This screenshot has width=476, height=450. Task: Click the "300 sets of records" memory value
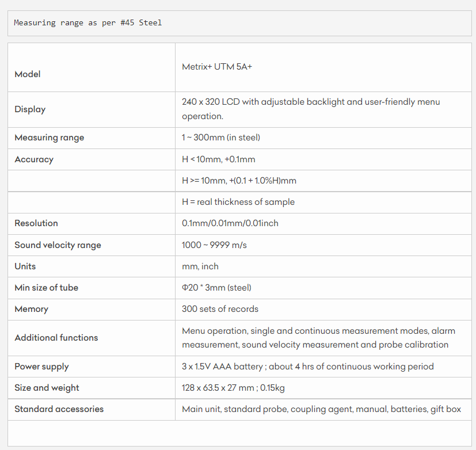220,309
